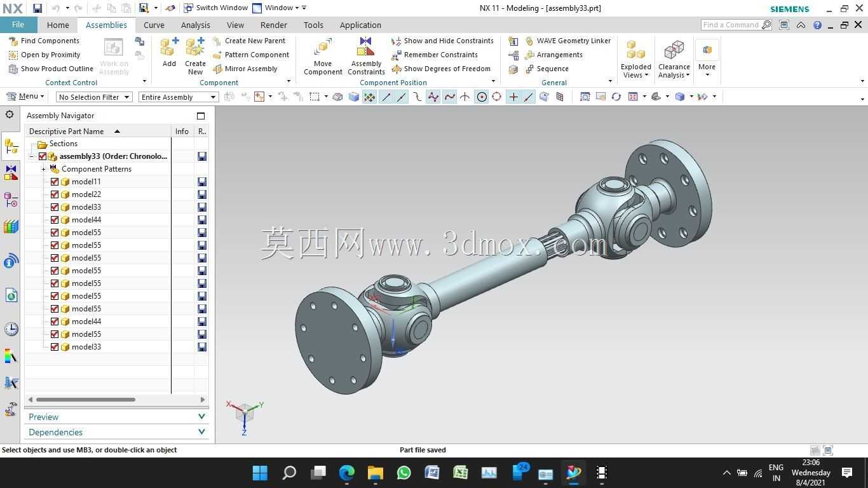This screenshot has width=868, height=488.
Task: Toggle the Arc Center snap point
Action: (x=482, y=97)
